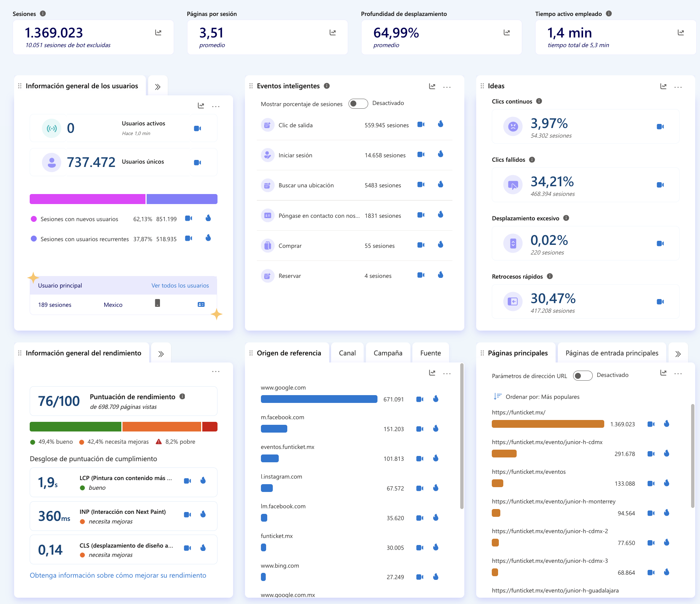View heatmap for the Iniciar sesión event
700x604 pixels.
tap(441, 155)
